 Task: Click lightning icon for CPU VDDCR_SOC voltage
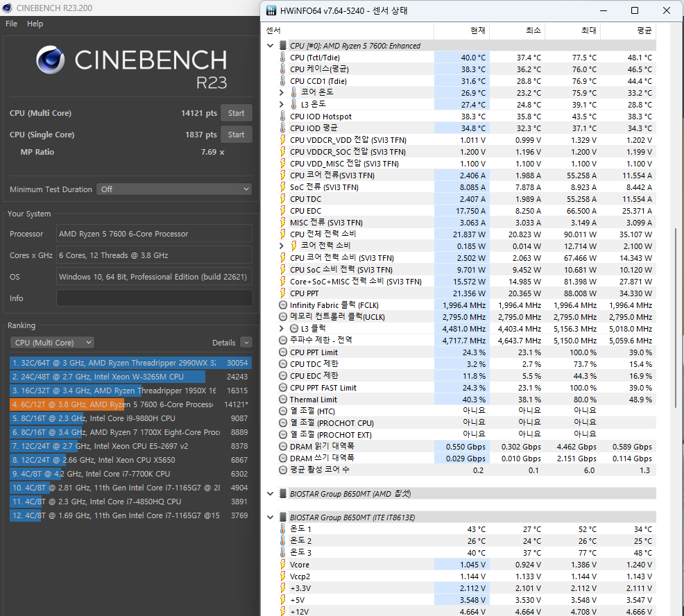point(282,151)
